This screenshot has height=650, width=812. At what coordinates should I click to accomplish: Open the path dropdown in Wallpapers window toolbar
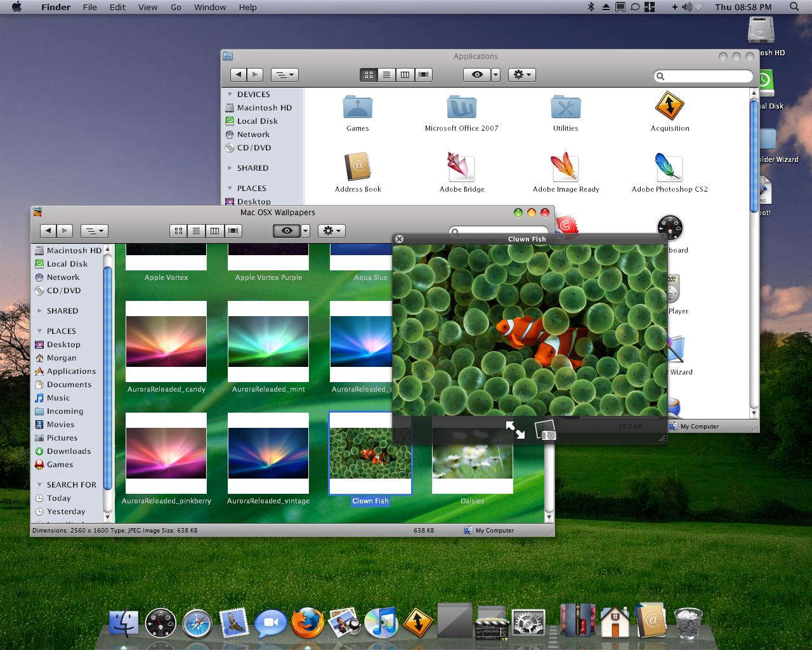click(x=95, y=231)
